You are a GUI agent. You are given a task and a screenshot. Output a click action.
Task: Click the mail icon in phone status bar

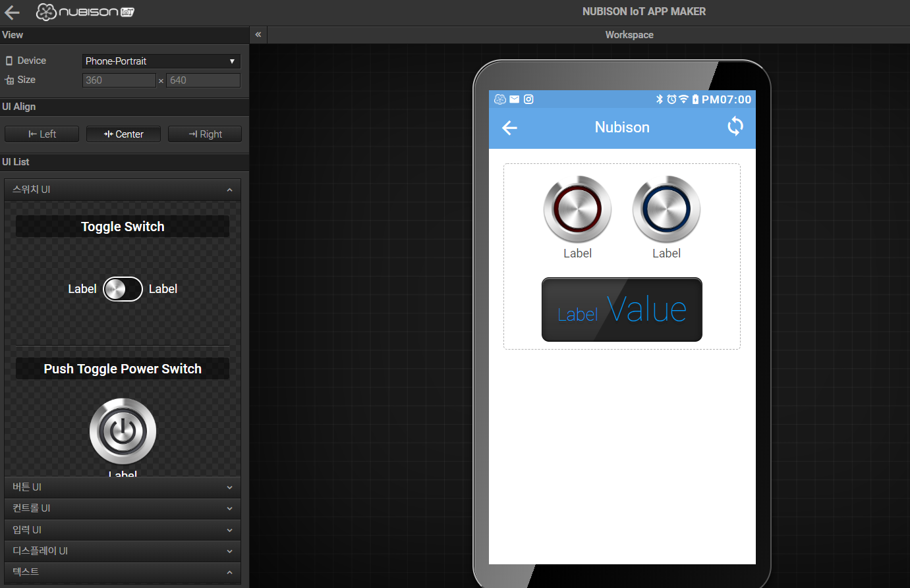click(515, 99)
